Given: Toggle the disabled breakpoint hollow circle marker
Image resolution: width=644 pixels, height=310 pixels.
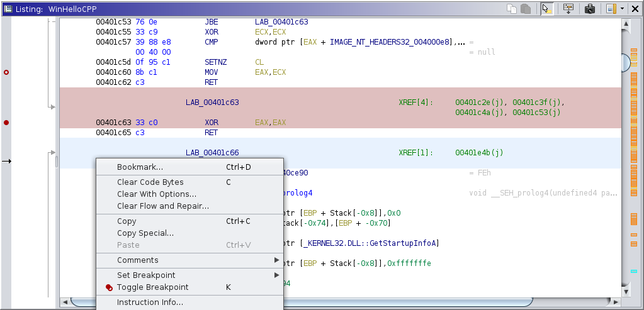Looking at the screenshot, I should tap(6, 73).
